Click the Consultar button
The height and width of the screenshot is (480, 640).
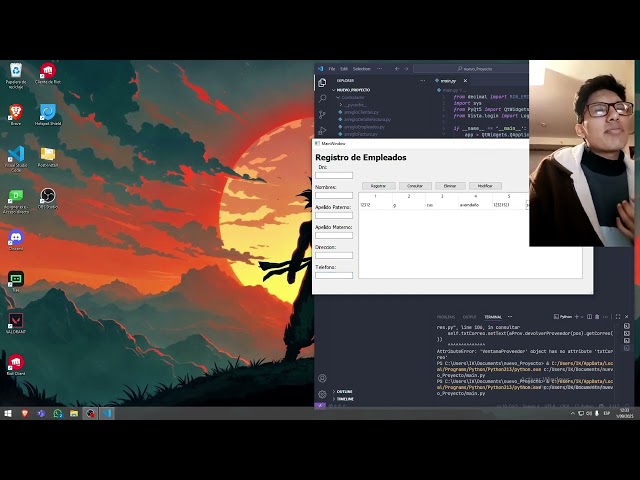click(x=415, y=186)
